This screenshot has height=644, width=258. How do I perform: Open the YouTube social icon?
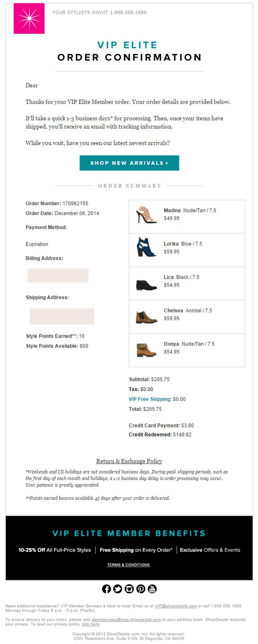152,589
